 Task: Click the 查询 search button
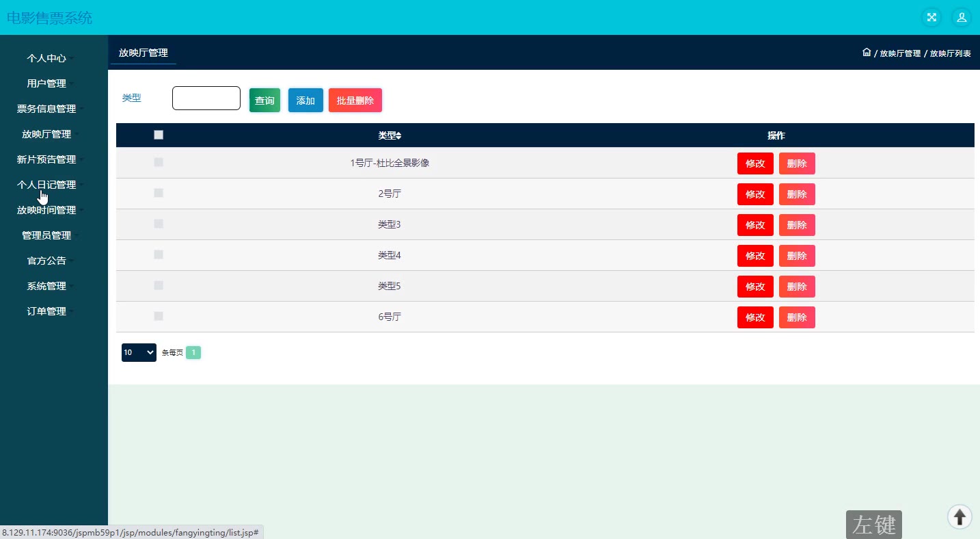tap(264, 101)
